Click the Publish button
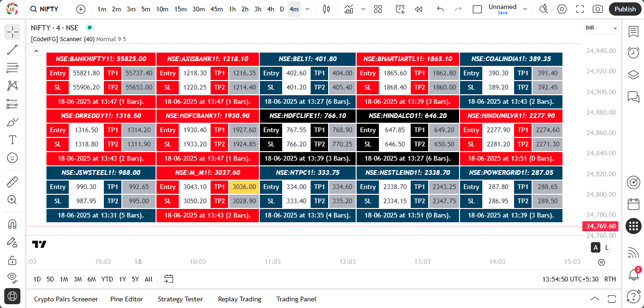The width and height of the screenshot is (644, 308). coord(625,9)
